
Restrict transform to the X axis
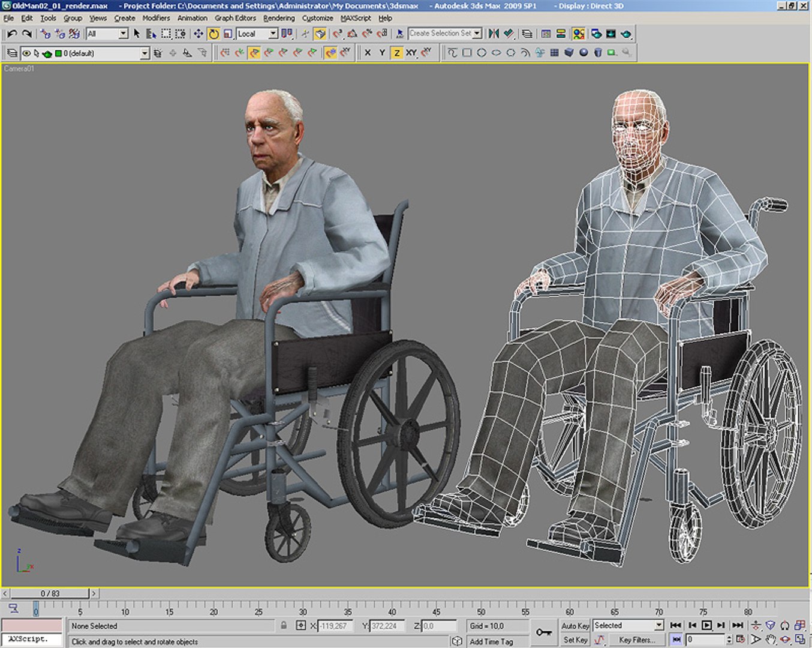(x=368, y=53)
